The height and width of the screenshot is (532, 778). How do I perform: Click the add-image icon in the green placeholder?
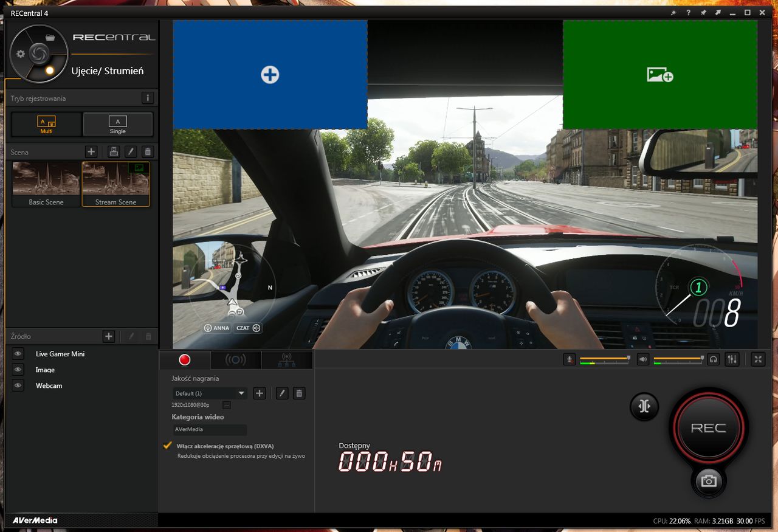pyautogui.click(x=660, y=75)
